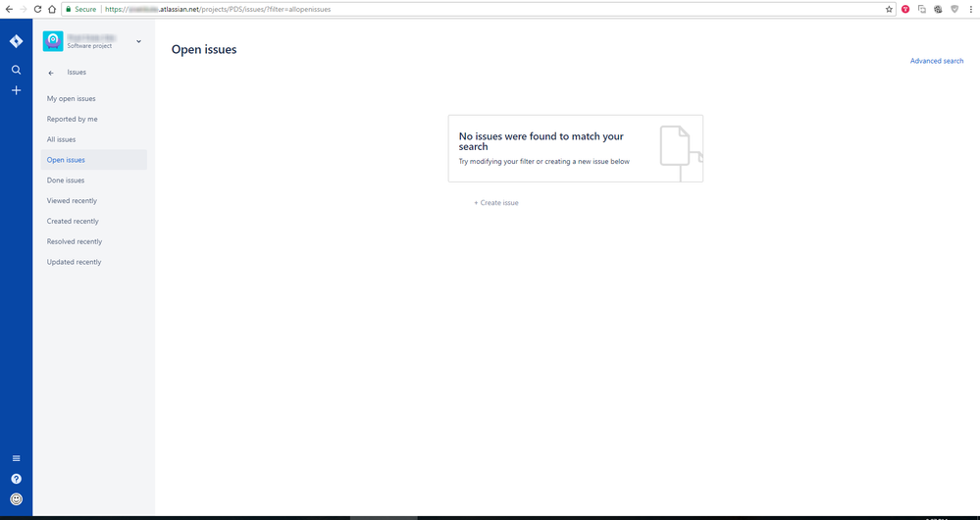The image size is (980, 520).
Task: Expand the project switcher chevron
Action: pyautogui.click(x=138, y=41)
